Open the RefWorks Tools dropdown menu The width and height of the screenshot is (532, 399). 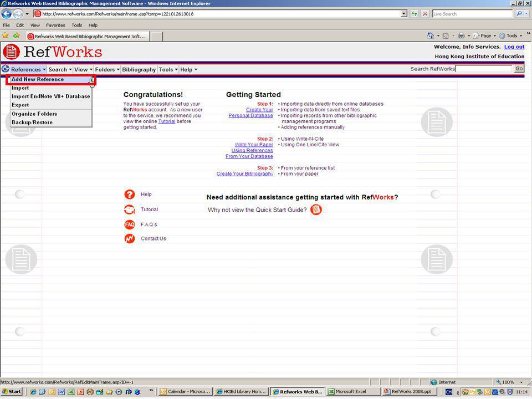(x=168, y=70)
